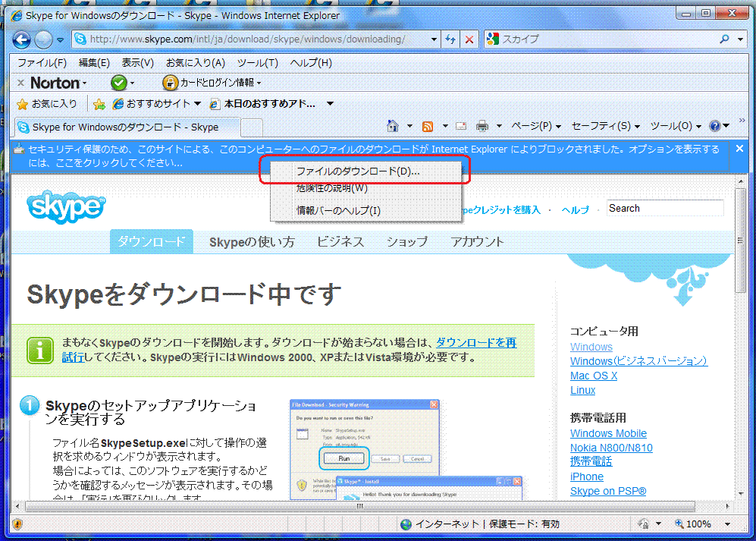The image size is (756, 541).
Task: Open the ヘルプ(H) menu
Action: tap(311, 63)
